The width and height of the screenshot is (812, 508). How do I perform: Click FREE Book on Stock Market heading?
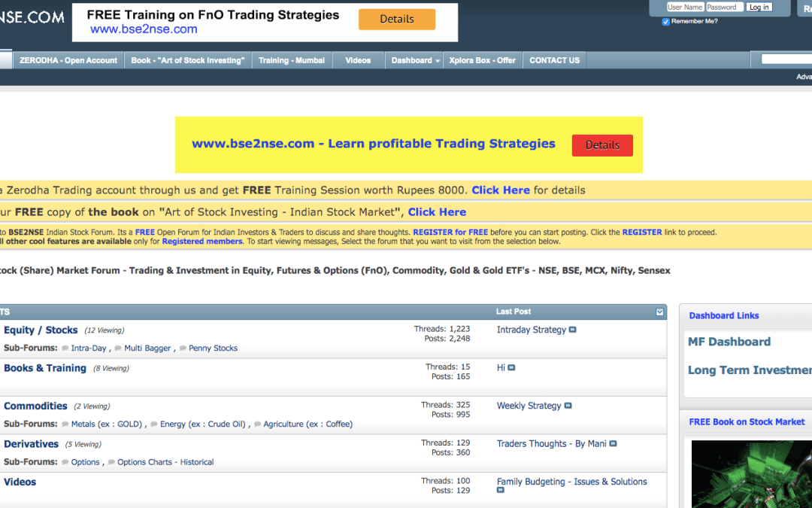[747, 422]
